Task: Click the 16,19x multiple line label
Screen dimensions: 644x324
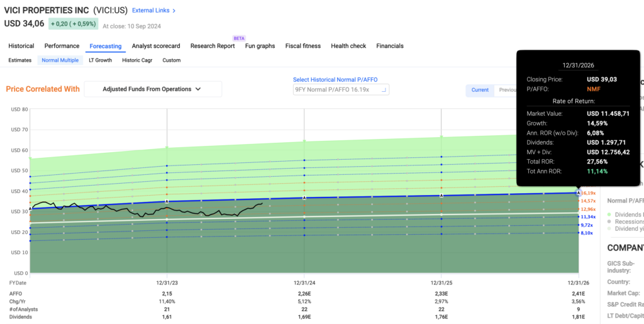Action: click(x=588, y=193)
